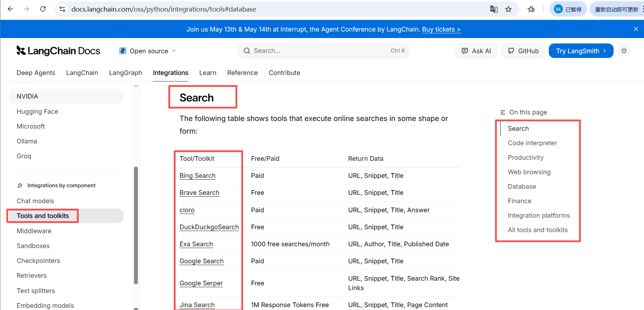Screen dimensions: 644x310
Task: Click Try LangSmith button
Action: coord(581,51)
